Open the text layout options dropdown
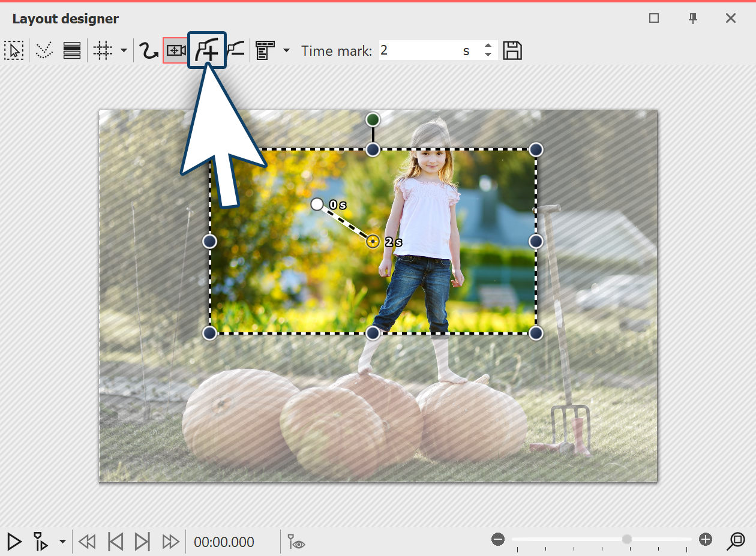Image resolution: width=756 pixels, height=556 pixels. click(286, 50)
